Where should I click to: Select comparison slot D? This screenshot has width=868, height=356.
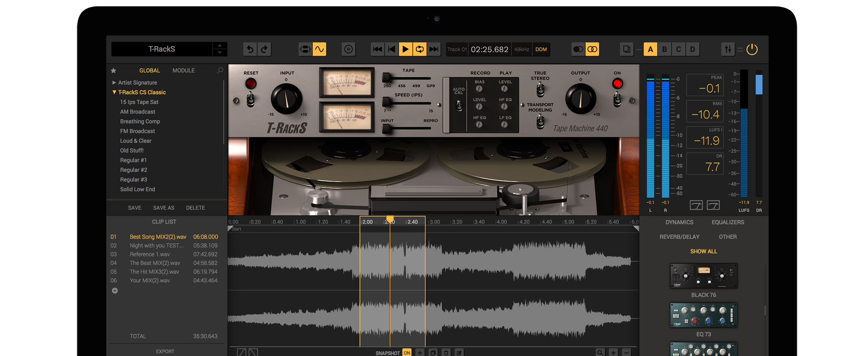(x=693, y=49)
